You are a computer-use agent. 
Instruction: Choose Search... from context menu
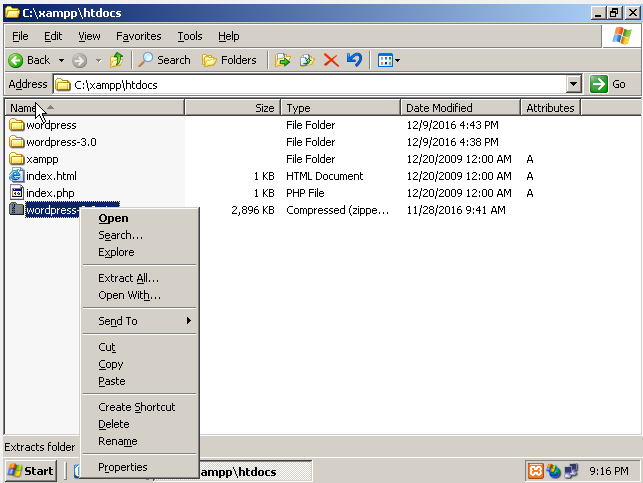click(139, 235)
